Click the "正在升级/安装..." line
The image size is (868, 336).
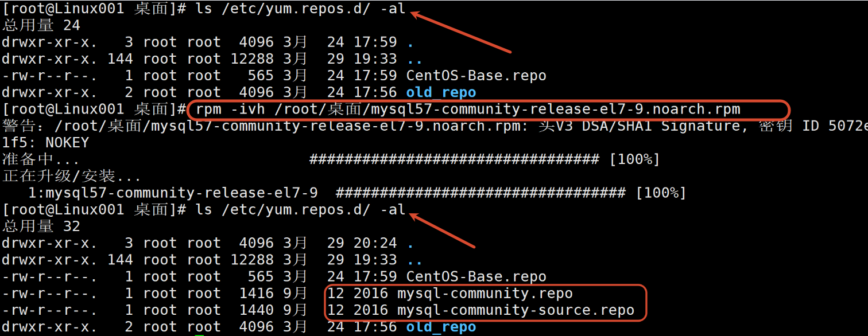(x=72, y=176)
